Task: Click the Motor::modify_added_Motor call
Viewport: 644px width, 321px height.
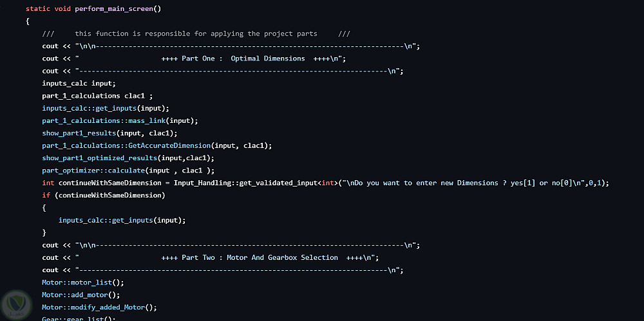Action: 99,307
